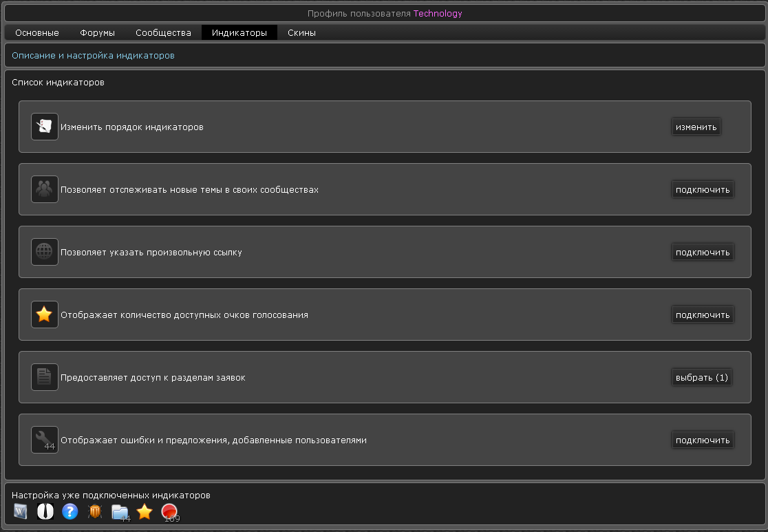Open the folder indicator with count 44
768x532 pixels.
coord(120,512)
